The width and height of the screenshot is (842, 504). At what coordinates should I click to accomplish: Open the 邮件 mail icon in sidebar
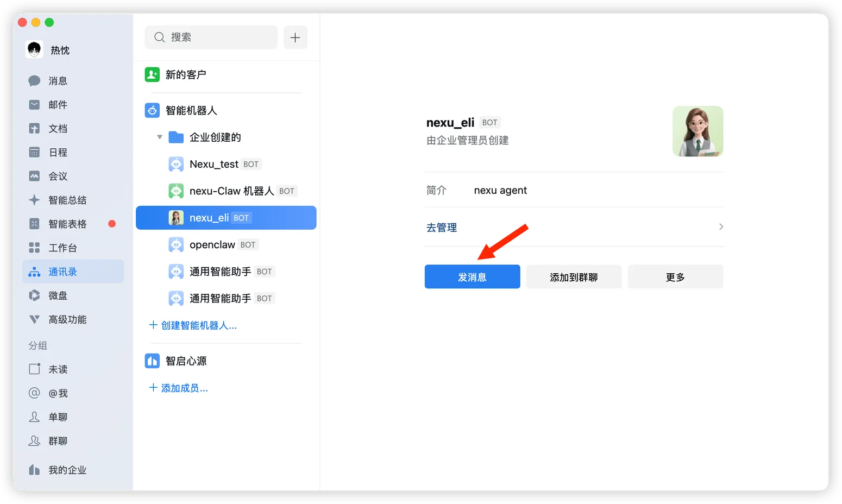[x=34, y=105]
